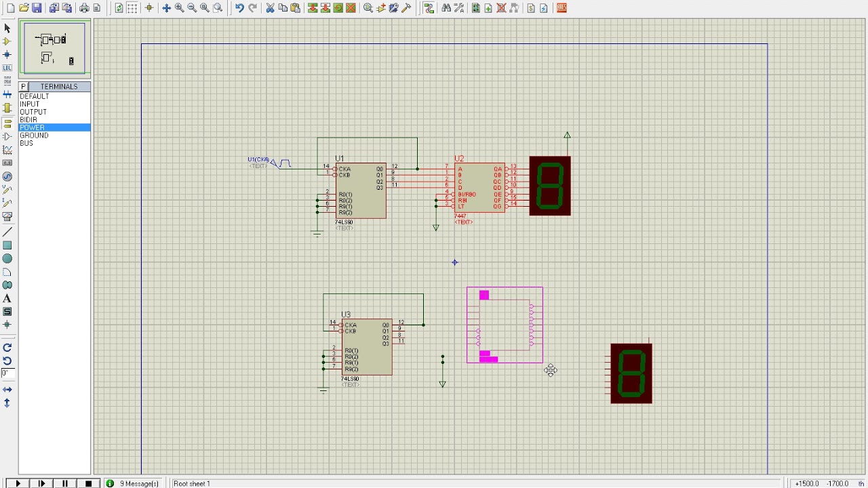
Task: Open the Bill of Materials report icon
Action: 531,8
